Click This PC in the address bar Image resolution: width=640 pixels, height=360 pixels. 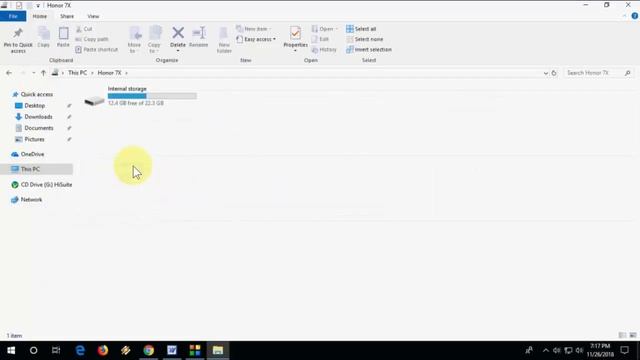pyautogui.click(x=78, y=73)
